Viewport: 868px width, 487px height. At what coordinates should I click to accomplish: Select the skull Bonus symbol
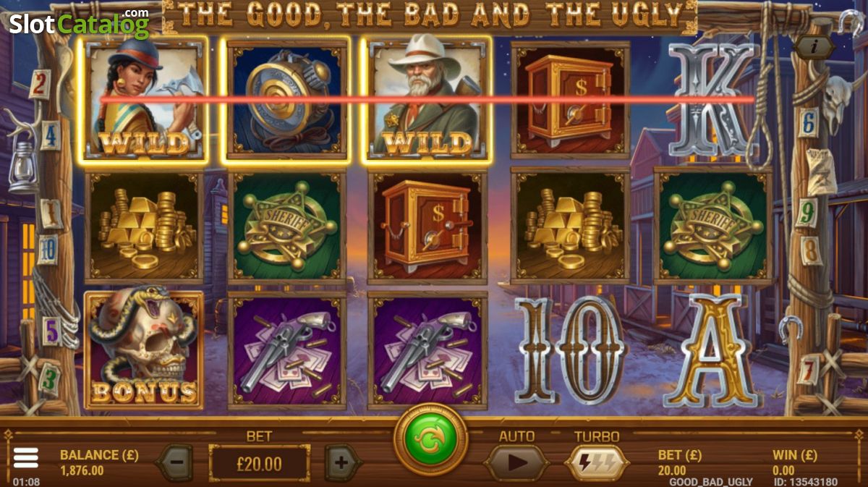pos(144,349)
